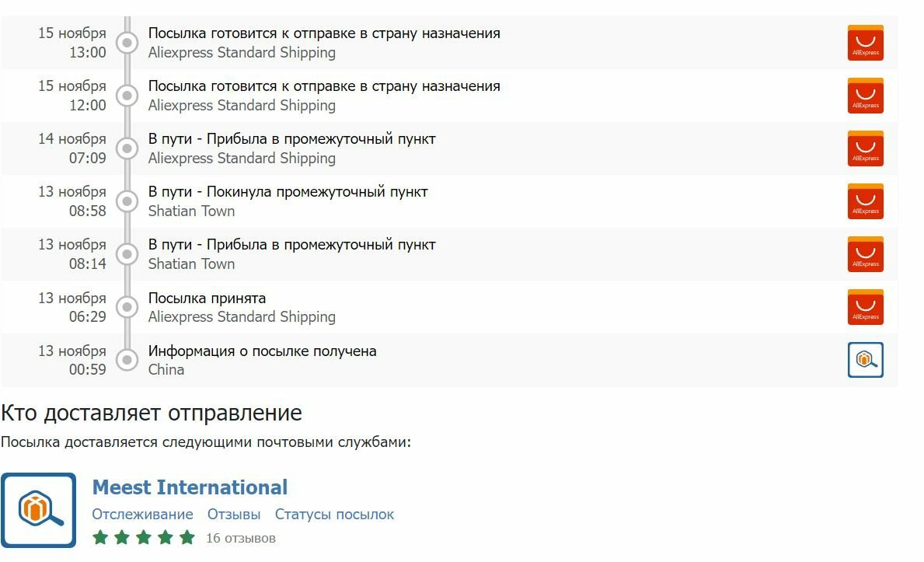Go to Отслеживание for Meest International
The image size is (924, 562).
[142, 515]
